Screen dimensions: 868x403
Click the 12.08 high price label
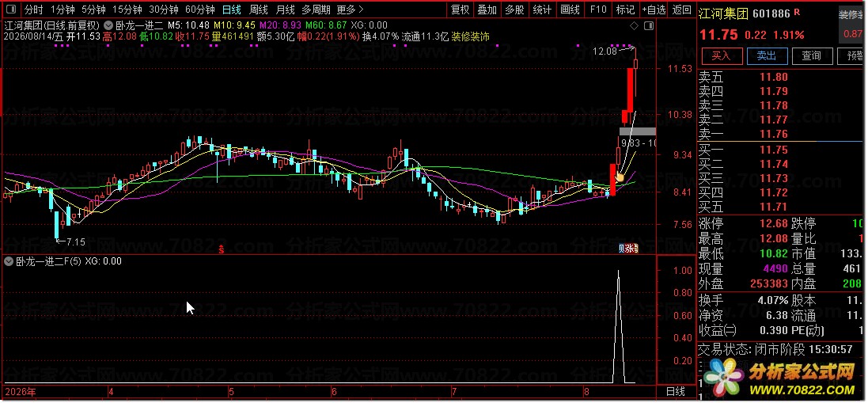[x=604, y=51]
